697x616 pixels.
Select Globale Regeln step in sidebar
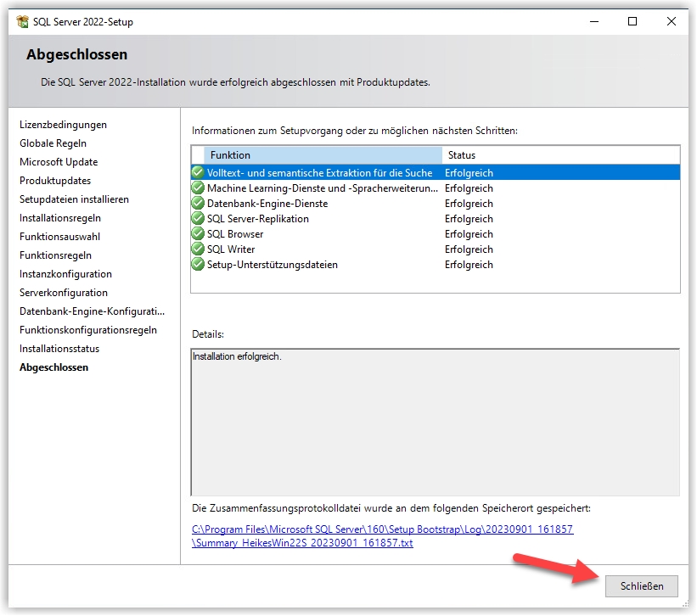[53, 143]
